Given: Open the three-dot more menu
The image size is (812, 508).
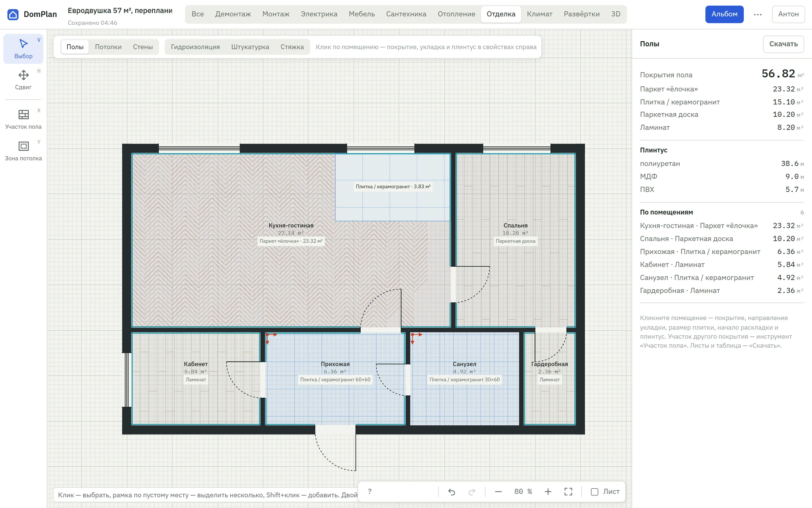Looking at the screenshot, I should [x=758, y=14].
